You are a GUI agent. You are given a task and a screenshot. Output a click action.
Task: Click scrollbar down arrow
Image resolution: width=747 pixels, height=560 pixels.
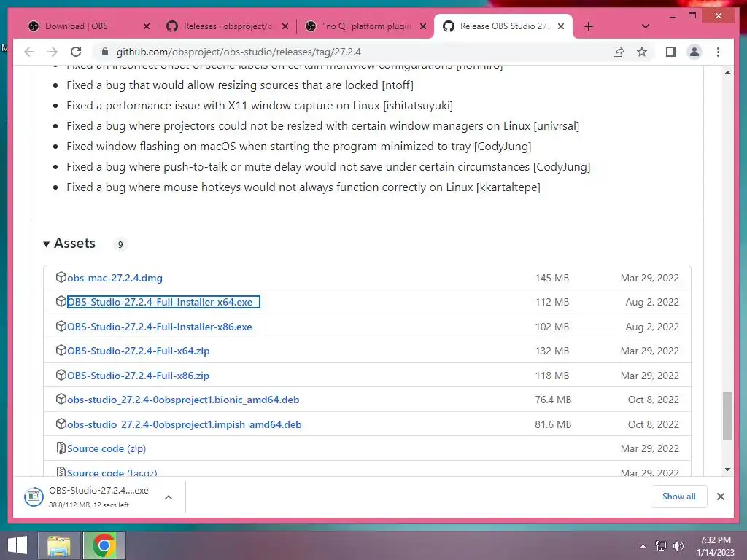click(x=727, y=470)
